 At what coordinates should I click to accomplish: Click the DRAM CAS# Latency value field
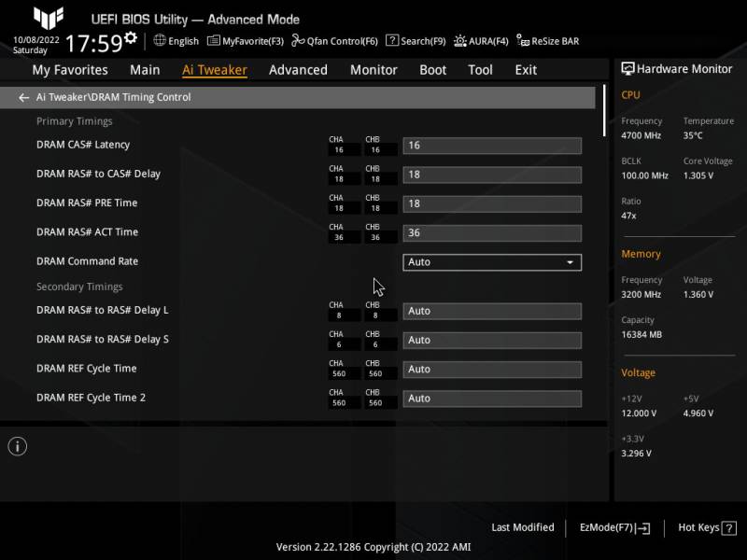click(x=492, y=146)
